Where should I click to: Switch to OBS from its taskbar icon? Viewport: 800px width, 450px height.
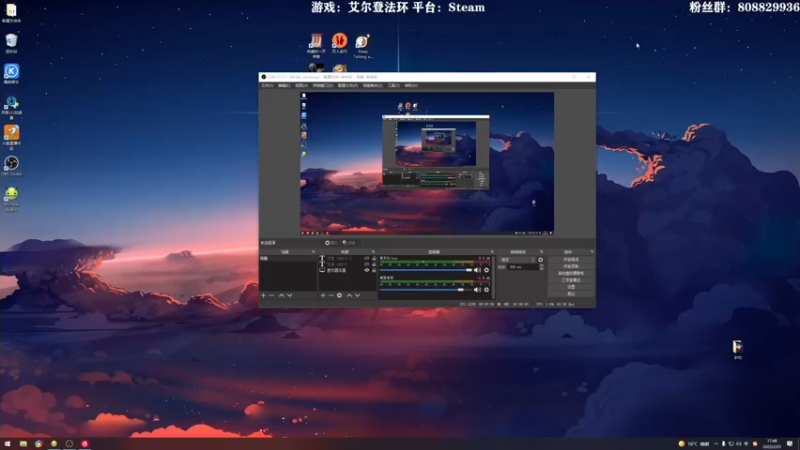pos(69,444)
